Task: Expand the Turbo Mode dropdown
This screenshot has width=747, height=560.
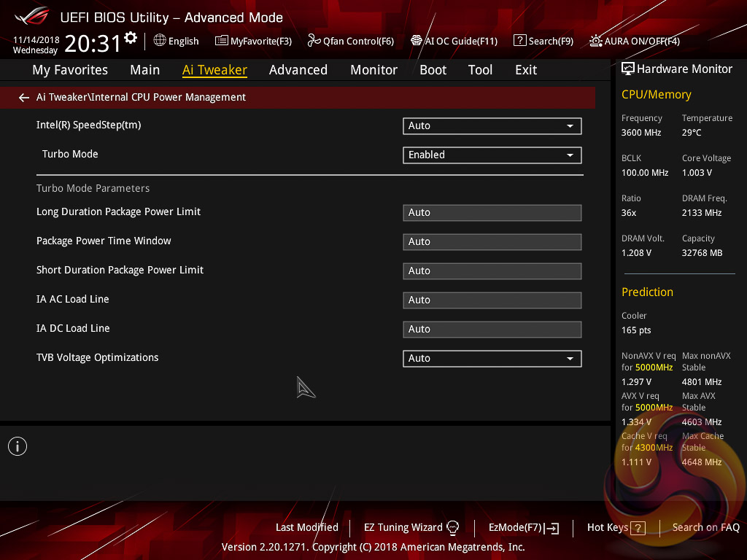Action: coord(492,155)
